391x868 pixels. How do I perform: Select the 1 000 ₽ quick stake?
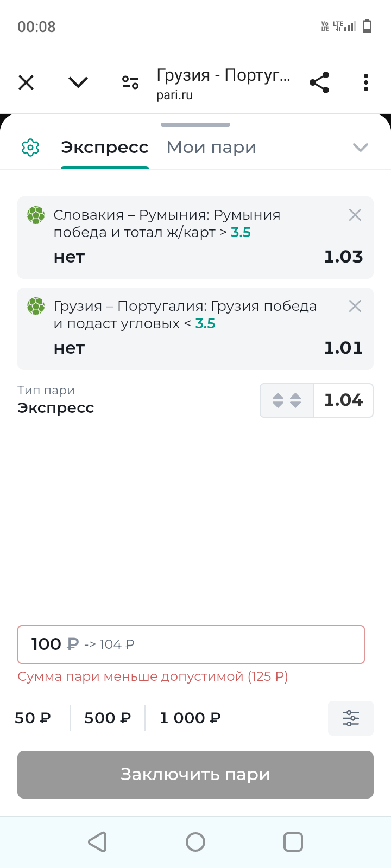(x=190, y=718)
